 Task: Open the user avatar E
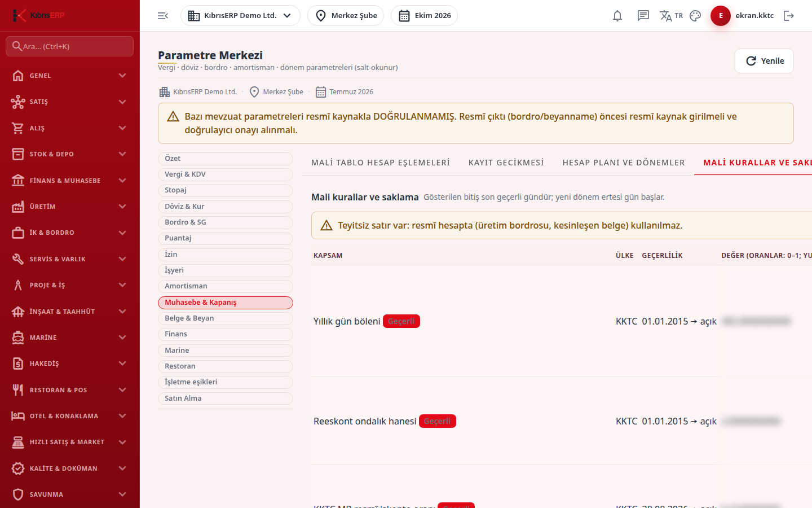[x=721, y=16]
